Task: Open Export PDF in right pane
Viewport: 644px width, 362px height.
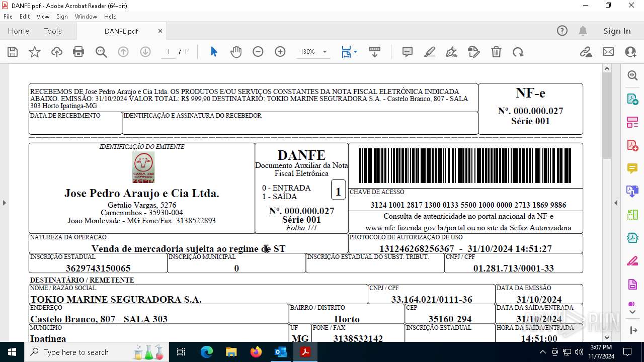Action: (x=632, y=99)
